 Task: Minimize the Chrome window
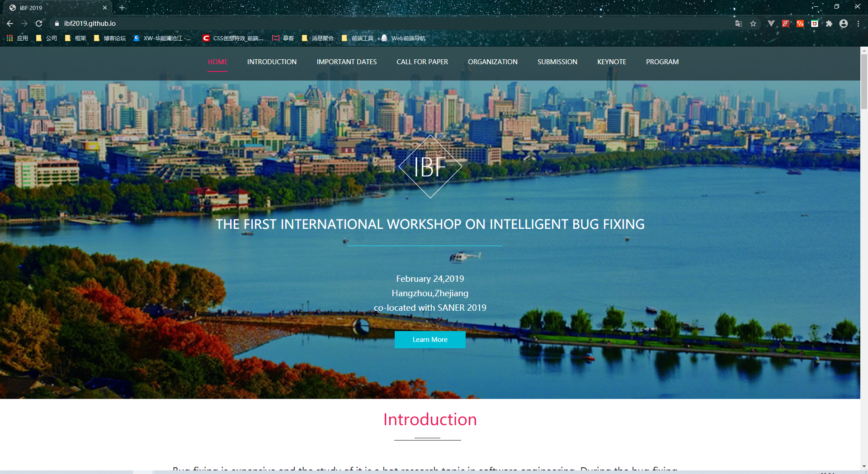pos(815,7)
